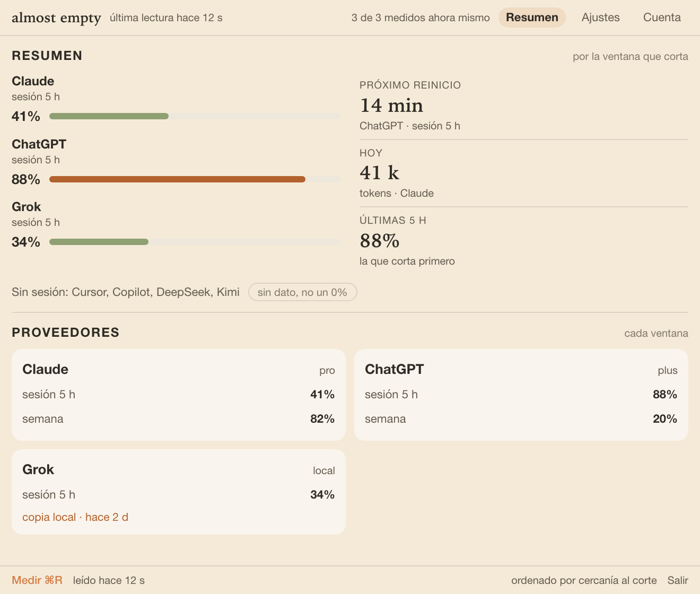Image resolution: width=700 pixels, height=594 pixels.
Task: Click ChatGPT card's 'sesión 5 h' 88% row
Action: pyautogui.click(x=521, y=395)
